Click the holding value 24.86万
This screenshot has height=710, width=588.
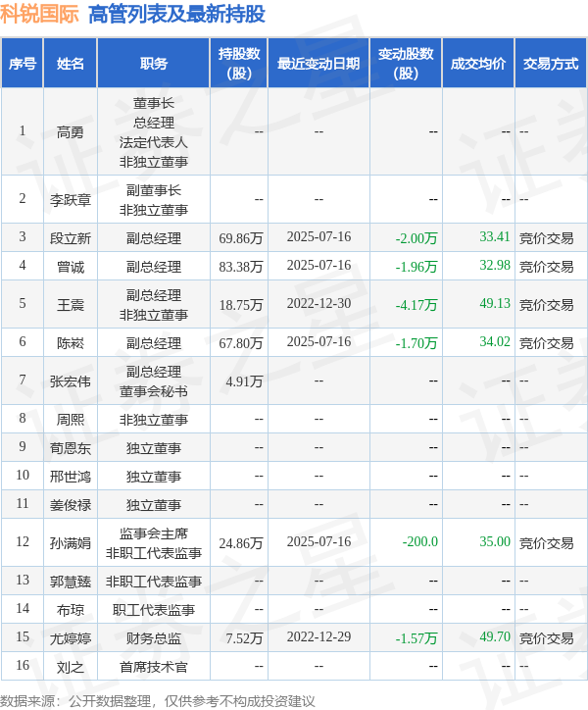point(241,543)
